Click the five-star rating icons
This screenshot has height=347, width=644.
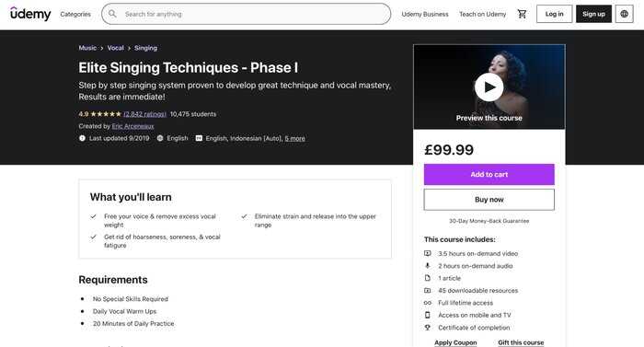[x=106, y=114]
